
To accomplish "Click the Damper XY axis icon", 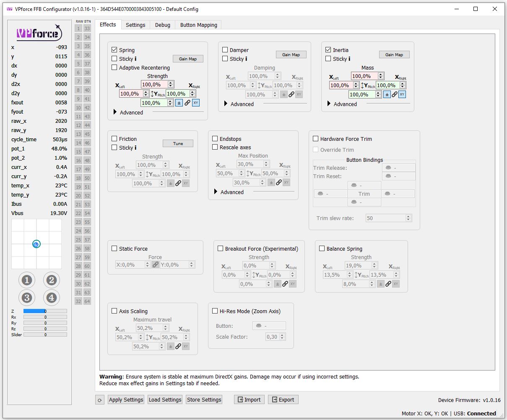I will 299,94.
